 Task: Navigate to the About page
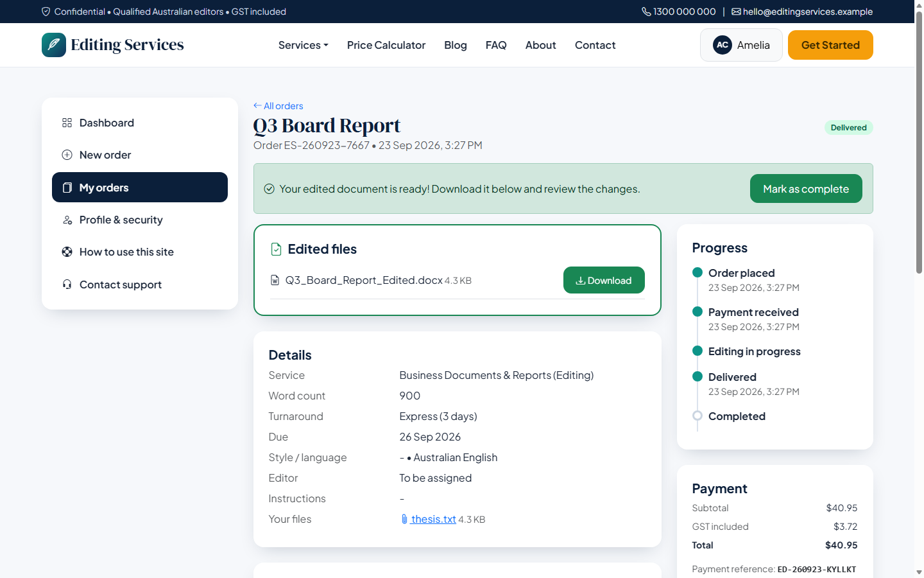(x=541, y=45)
